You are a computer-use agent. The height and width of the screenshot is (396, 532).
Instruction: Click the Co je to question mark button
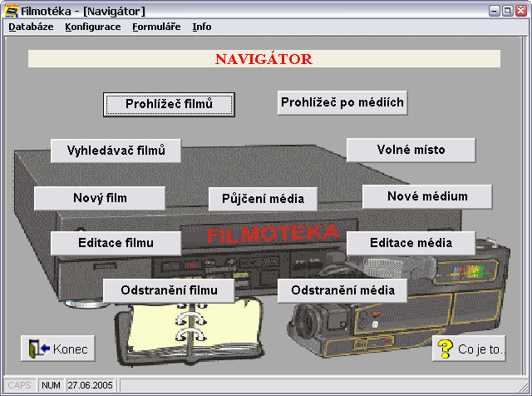point(469,349)
